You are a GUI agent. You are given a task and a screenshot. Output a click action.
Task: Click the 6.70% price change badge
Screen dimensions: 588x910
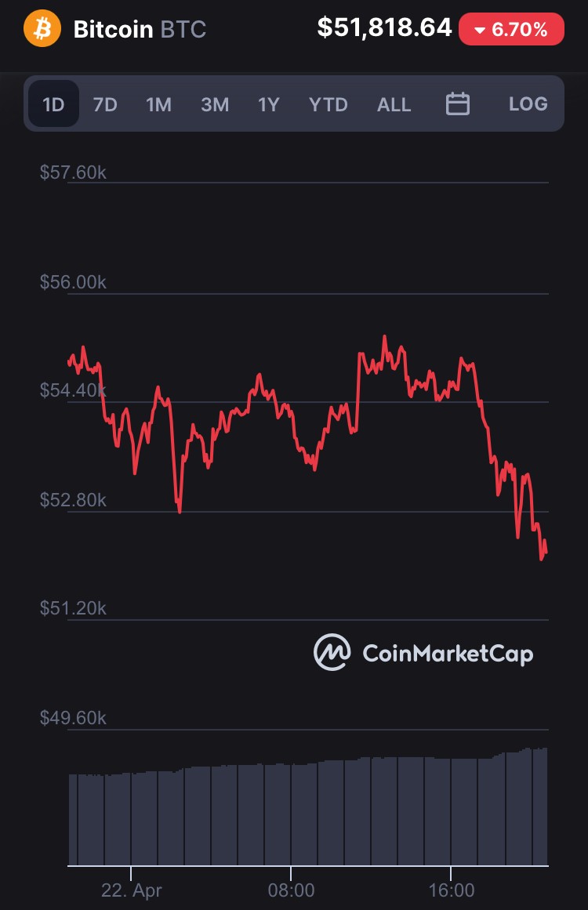pyautogui.click(x=511, y=29)
